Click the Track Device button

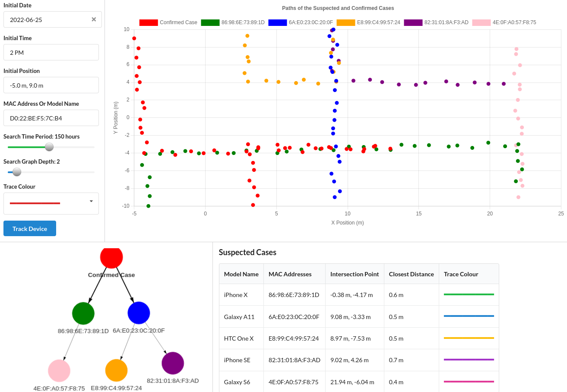click(30, 228)
